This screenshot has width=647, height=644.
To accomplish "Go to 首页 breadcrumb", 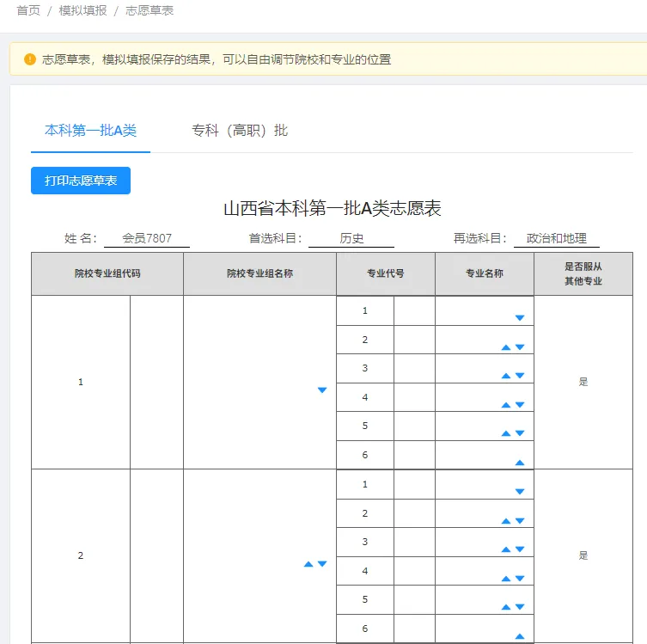I will 28,10.
